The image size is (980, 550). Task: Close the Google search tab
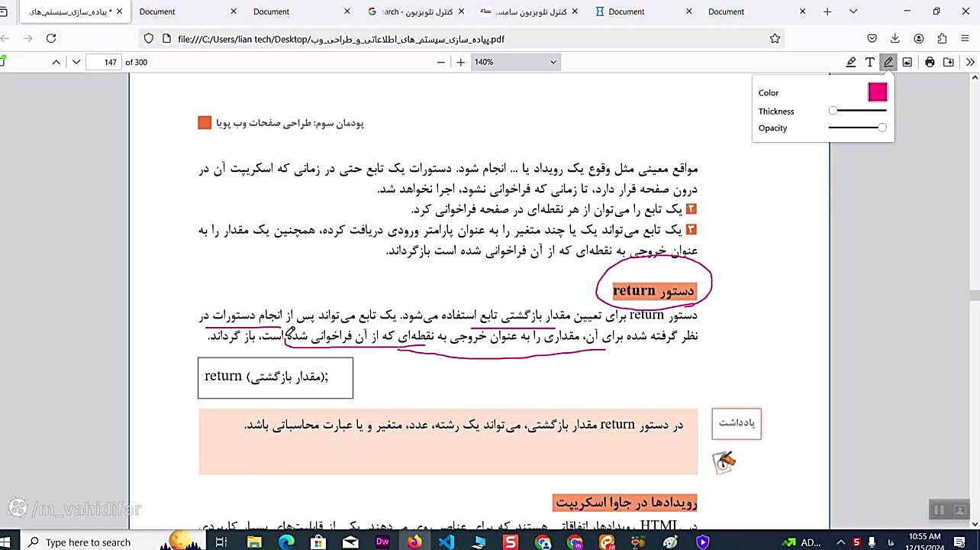pos(461,11)
